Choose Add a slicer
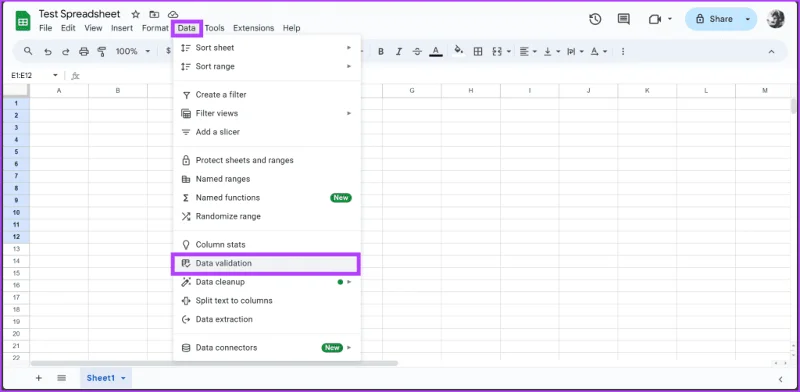Viewport: 800px width, 392px height. click(x=267, y=132)
